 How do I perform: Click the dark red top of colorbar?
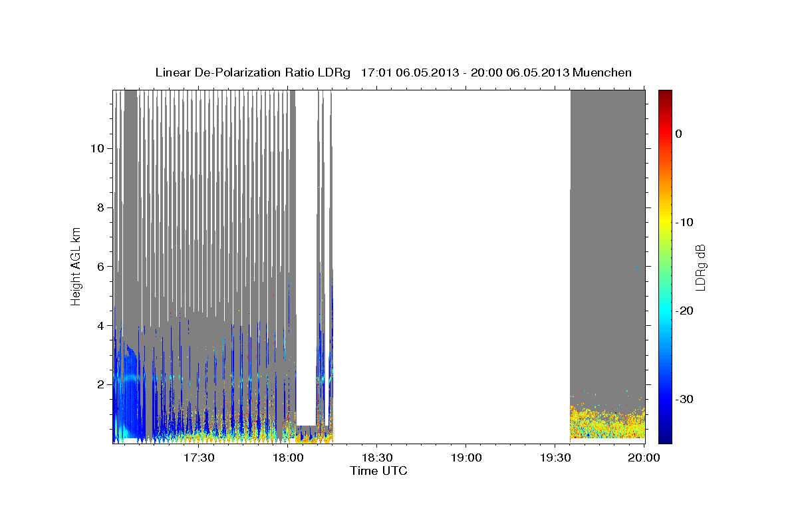tap(664, 96)
